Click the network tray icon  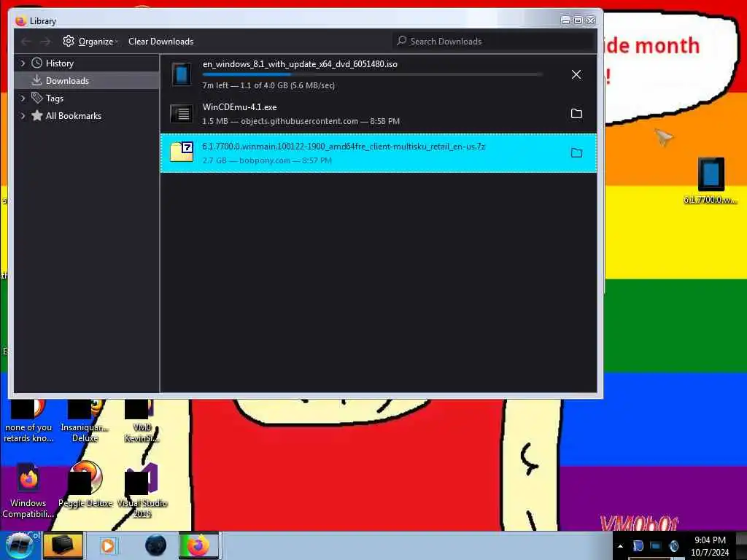click(x=656, y=545)
